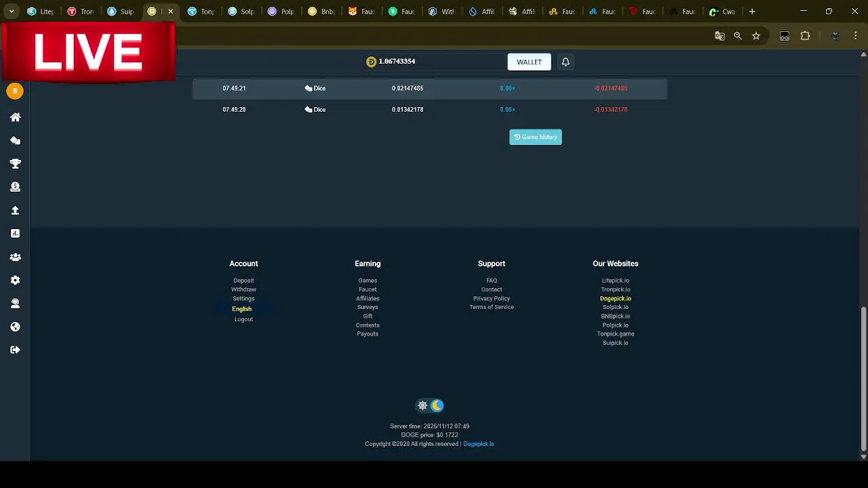
Task: Open the Payouts footer link
Action: 368,334
